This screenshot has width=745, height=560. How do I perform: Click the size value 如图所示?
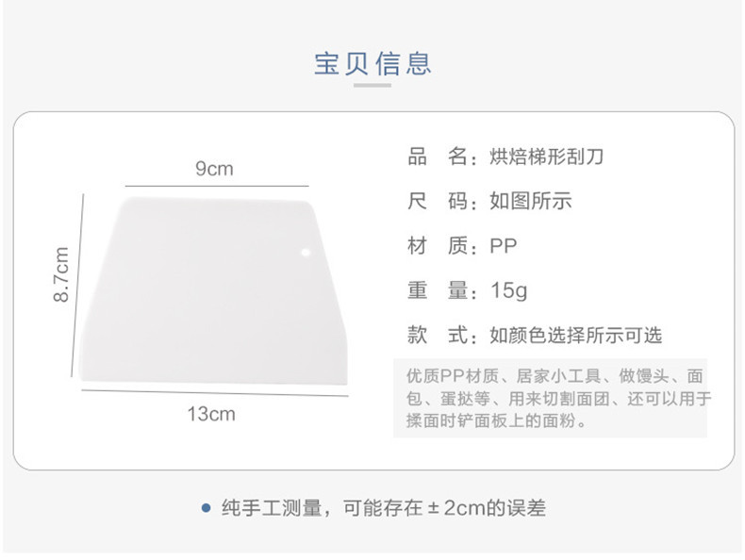pyautogui.click(x=531, y=201)
